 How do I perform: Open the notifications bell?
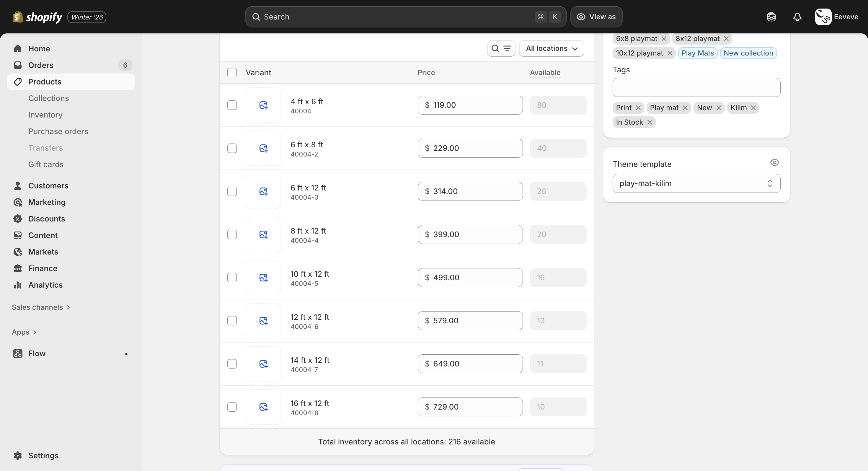[797, 17]
